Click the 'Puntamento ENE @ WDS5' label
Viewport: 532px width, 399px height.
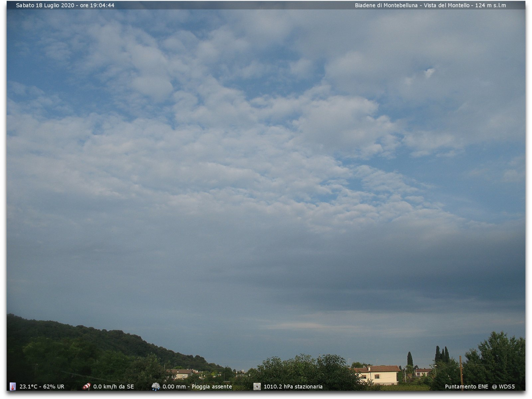pos(480,387)
